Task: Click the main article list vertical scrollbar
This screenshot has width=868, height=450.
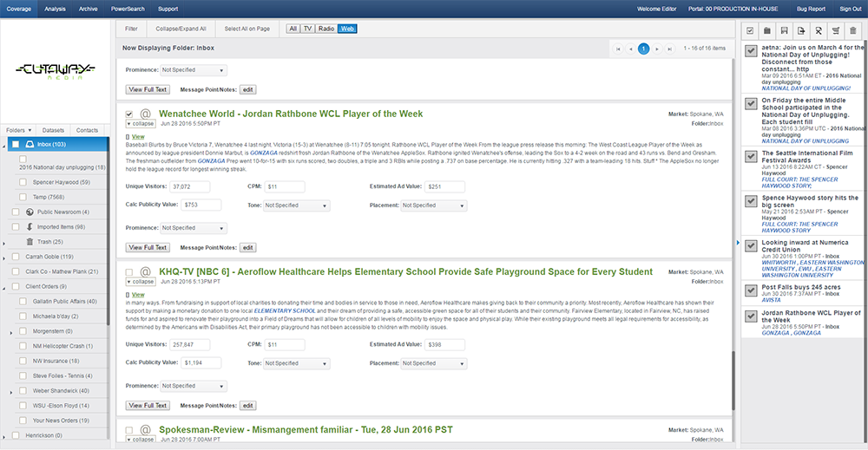Action: 734,381
